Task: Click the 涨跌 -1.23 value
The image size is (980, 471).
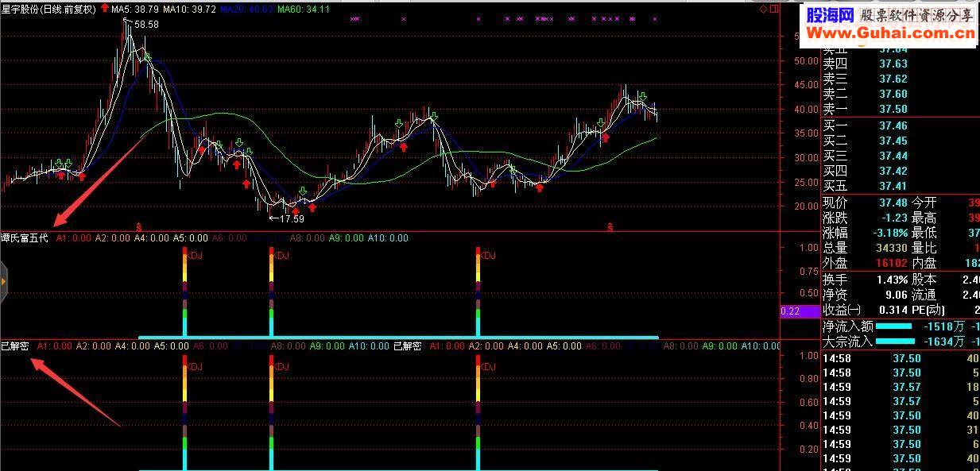Action: (894, 218)
